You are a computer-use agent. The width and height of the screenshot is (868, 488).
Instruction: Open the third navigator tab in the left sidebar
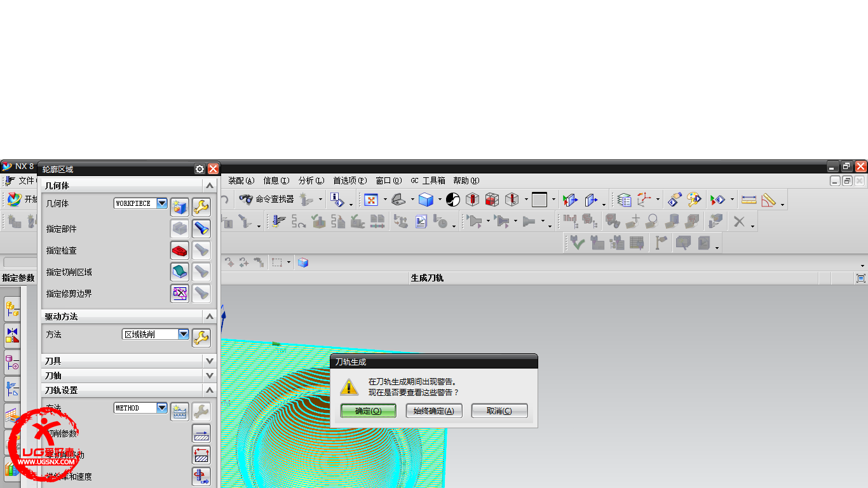click(x=12, y=362)
